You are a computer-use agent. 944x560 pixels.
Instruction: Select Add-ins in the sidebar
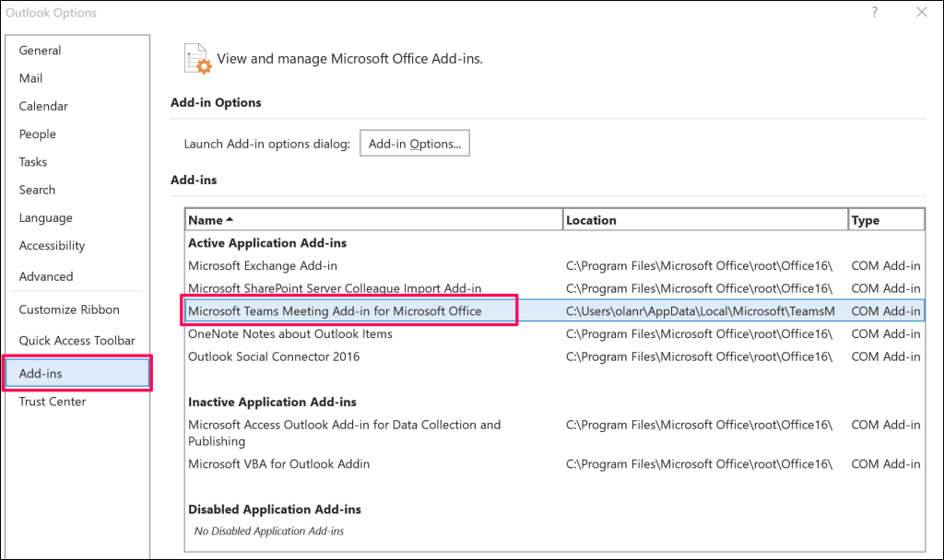pos(77,374)
